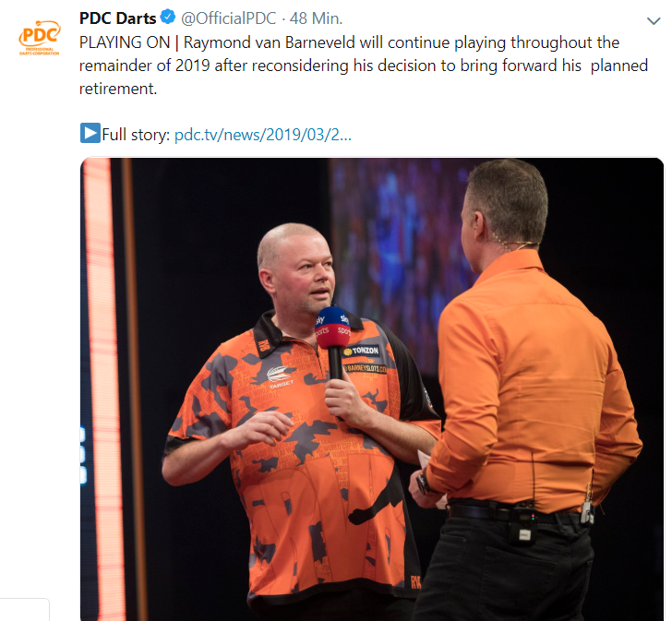Open the PDC orange logo avatar
Viewport: 672px width, 621px height.
click(x=40, y=38)
